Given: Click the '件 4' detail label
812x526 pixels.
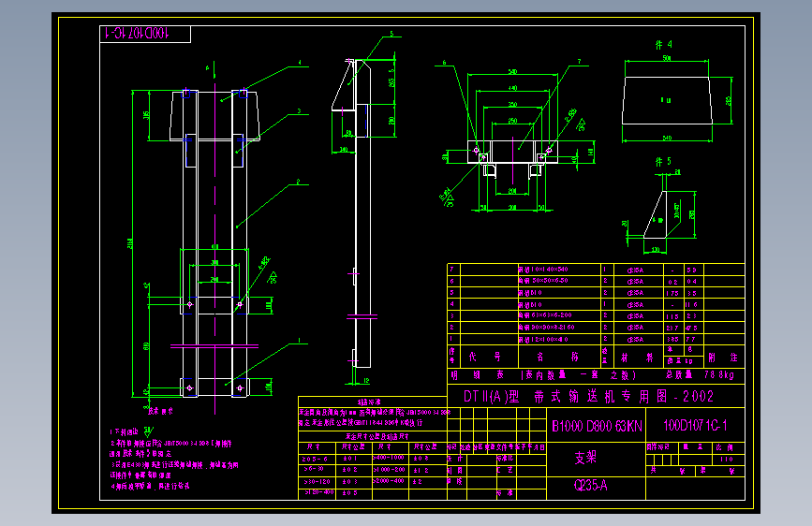Looking at the screenshot, I should click(663, 45).
